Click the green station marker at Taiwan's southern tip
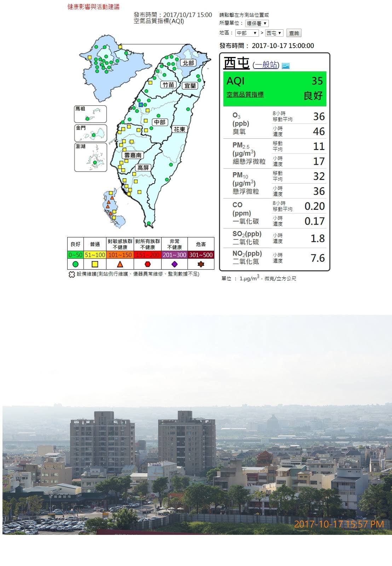This screenshot has height=566, width=392. [149, 223]
